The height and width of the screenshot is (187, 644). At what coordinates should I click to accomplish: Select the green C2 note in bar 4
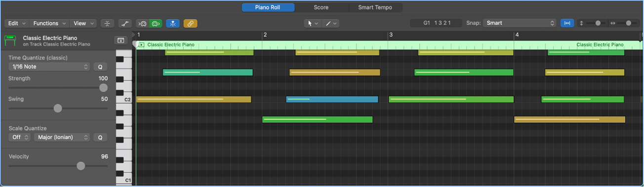583,99
